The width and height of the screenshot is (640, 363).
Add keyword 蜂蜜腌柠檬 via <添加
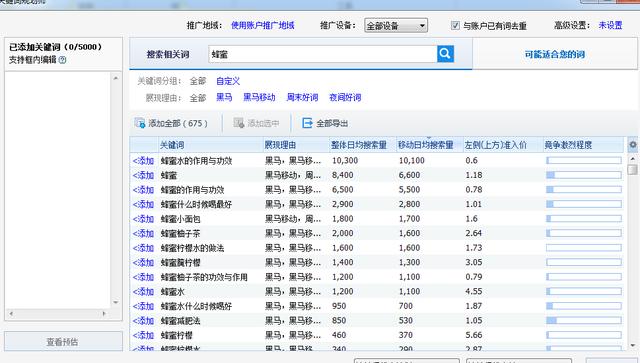[x=143, y=262]
